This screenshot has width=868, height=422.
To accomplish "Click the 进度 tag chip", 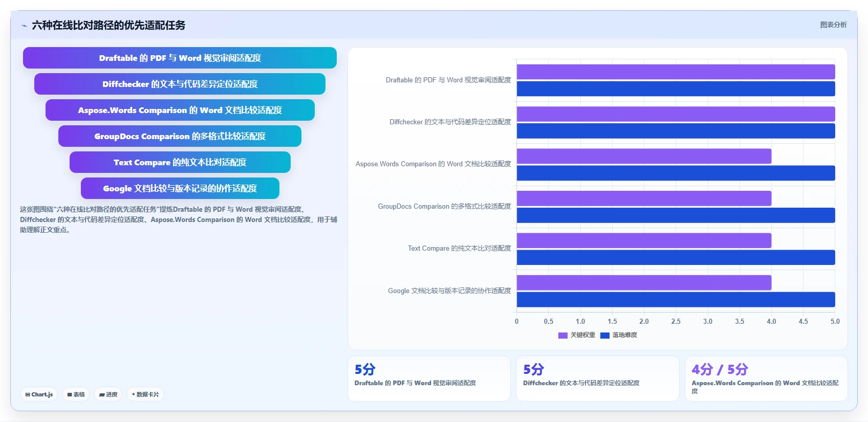I will click(108, 394).
